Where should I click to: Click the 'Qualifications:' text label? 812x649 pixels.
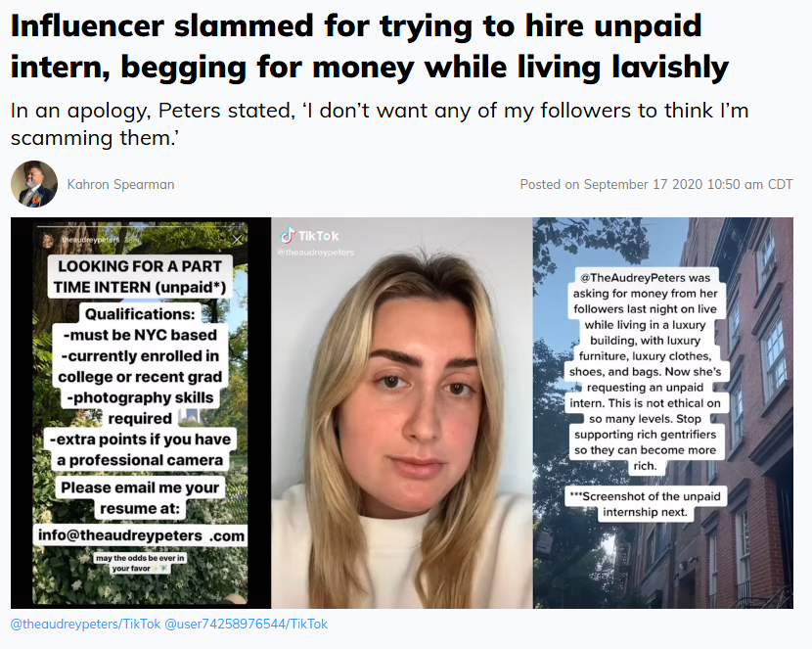click(140, 314)
